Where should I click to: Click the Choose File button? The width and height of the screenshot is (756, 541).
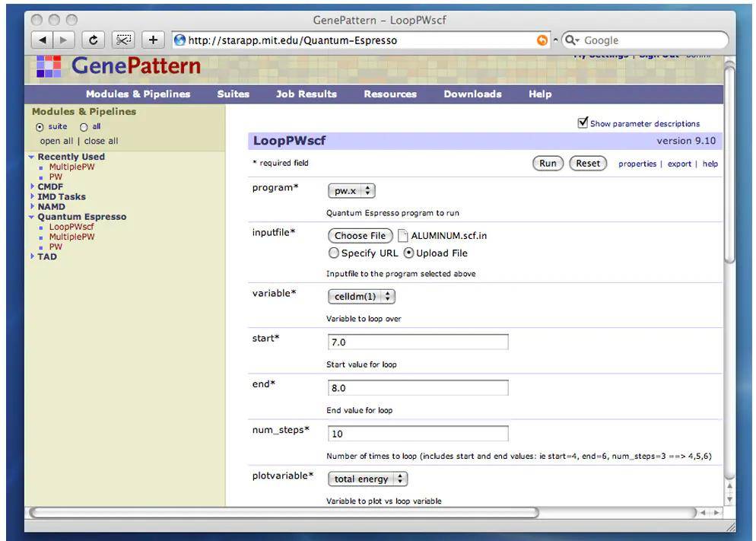point(361,236)
